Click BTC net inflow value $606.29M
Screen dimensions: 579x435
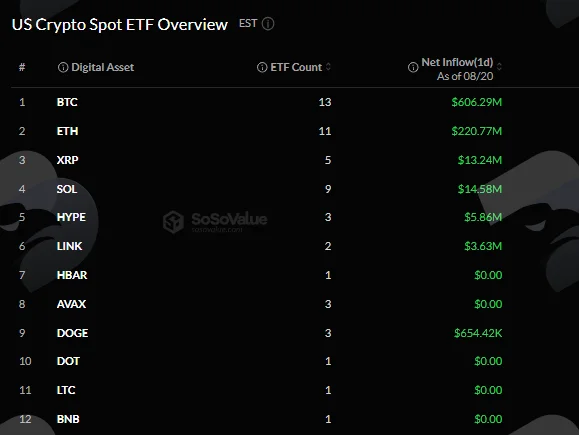click(477, 102)
